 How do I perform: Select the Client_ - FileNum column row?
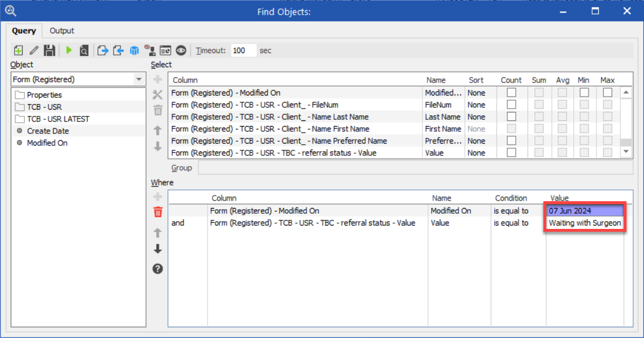(x=296, y=105)
